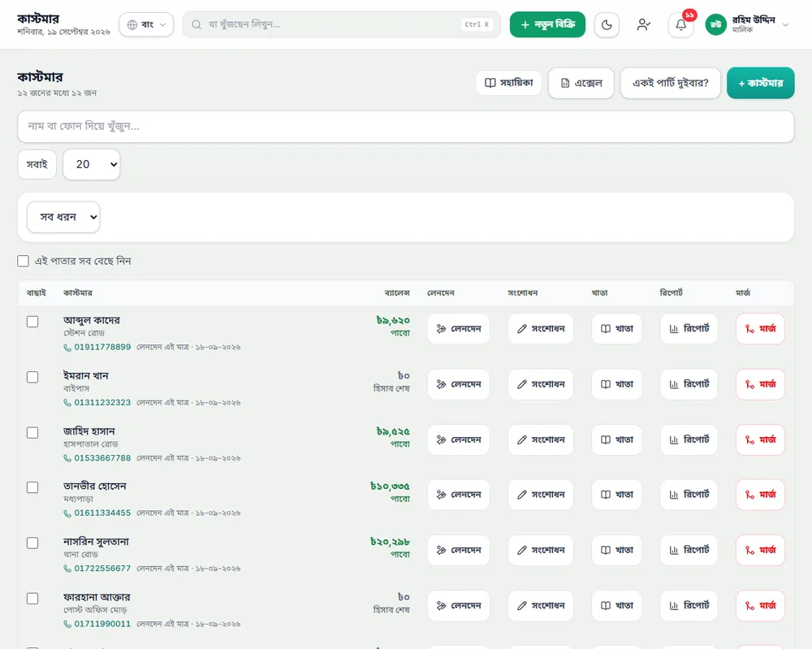The width and height of the screenshot is (812, 649).
Task: Open the user check icon in header
Action: pos(644,24)
